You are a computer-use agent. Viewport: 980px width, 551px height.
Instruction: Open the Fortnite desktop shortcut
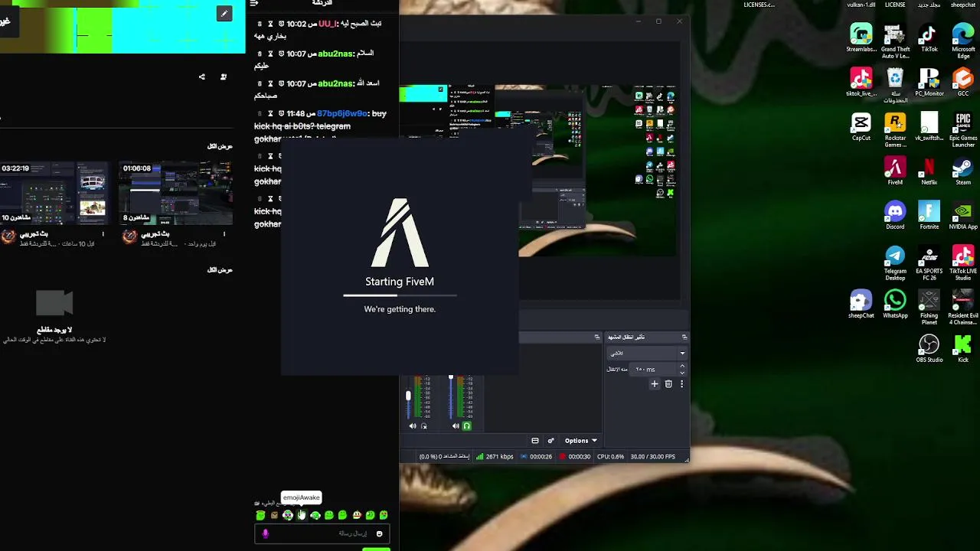pyautogui.click(x=929, y=216)
